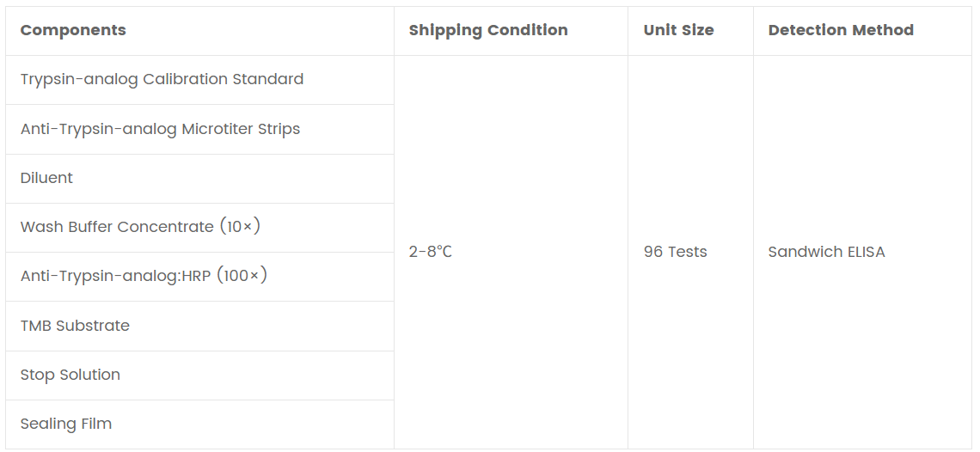980x452 pixels.
Task: Click the Components column header
Action: point(73,30)
